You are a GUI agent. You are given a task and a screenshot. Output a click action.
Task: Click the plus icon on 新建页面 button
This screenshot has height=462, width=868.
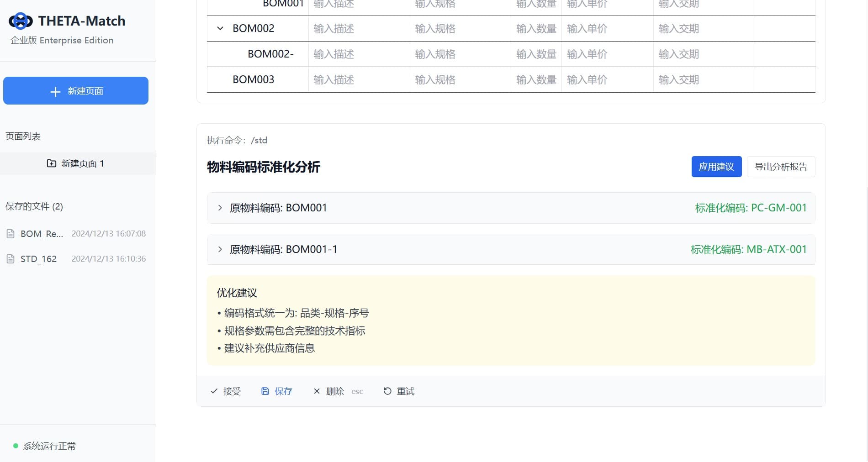pyautogui.click(x=55, y=91)
